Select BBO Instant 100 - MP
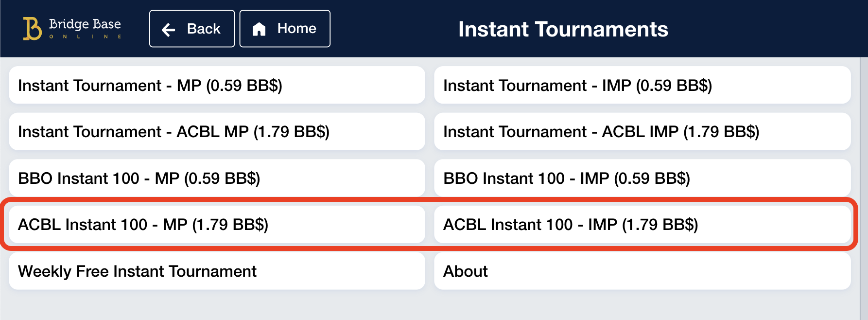 (x=216, y=178)
